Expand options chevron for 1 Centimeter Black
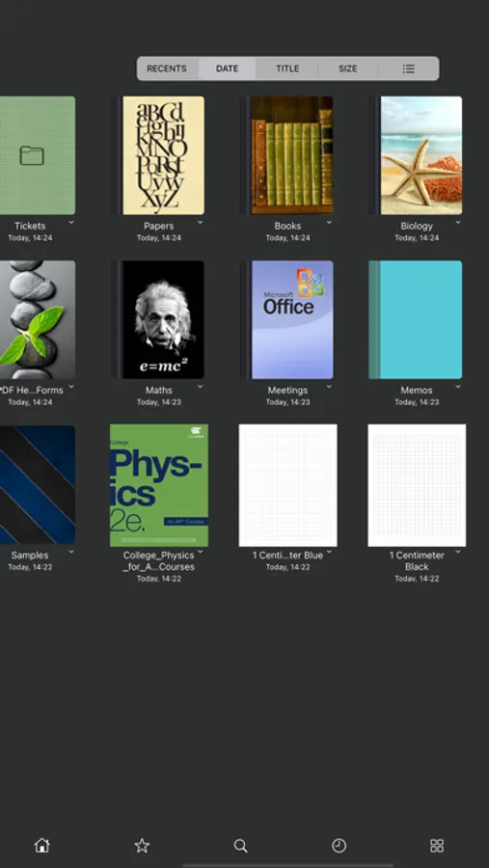 [458, 552]
